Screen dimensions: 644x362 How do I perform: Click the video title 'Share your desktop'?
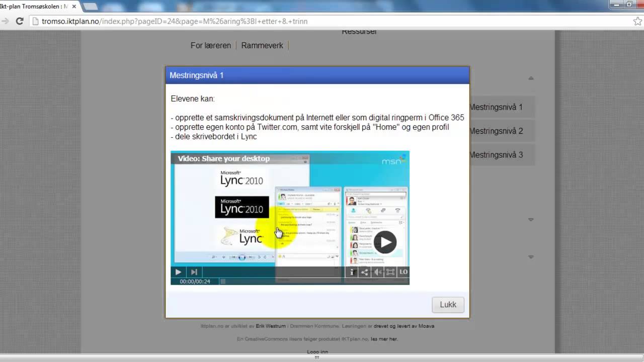[x=224, y=158]
